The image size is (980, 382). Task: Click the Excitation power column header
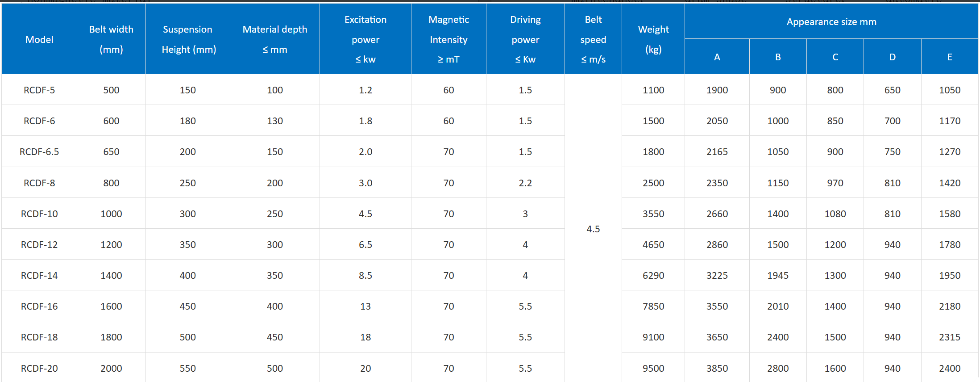365,39
